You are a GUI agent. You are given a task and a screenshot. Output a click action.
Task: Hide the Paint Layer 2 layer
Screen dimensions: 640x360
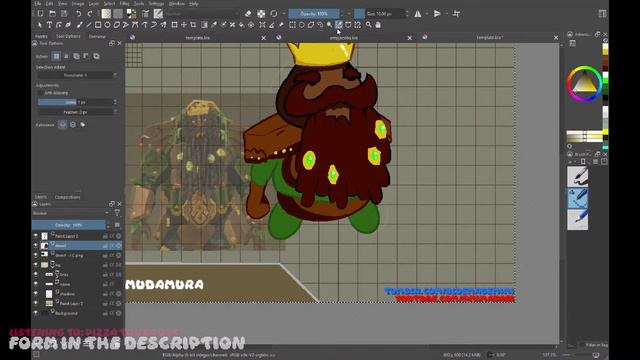(36, 303)
